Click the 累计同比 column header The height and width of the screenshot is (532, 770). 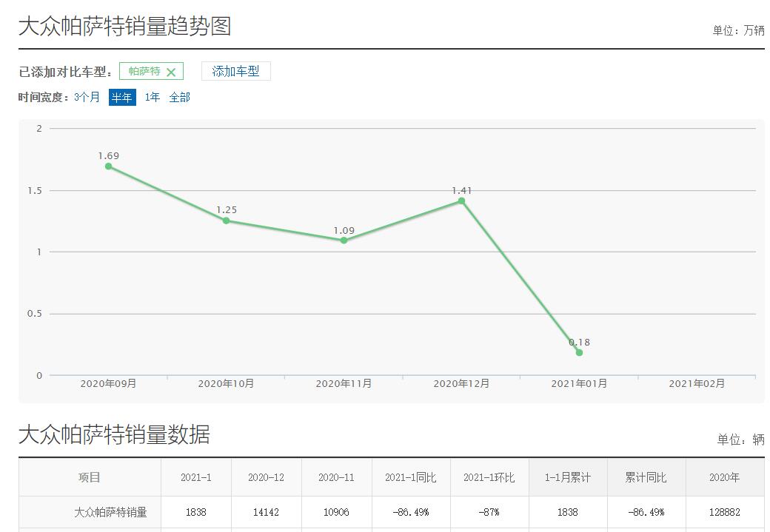click(646, 477)
